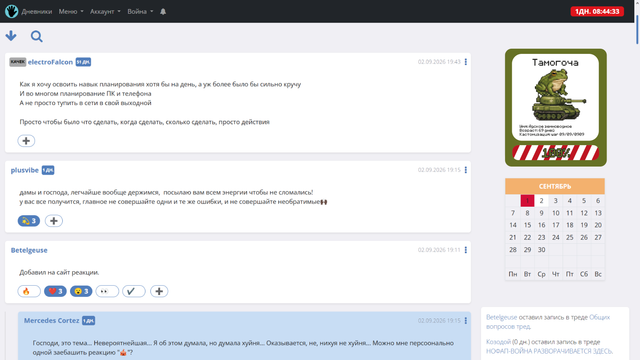Viewport: 640px width, 360px height.
Task: Select highlighted day 1 in calendar
Action: tap(527, 200)
